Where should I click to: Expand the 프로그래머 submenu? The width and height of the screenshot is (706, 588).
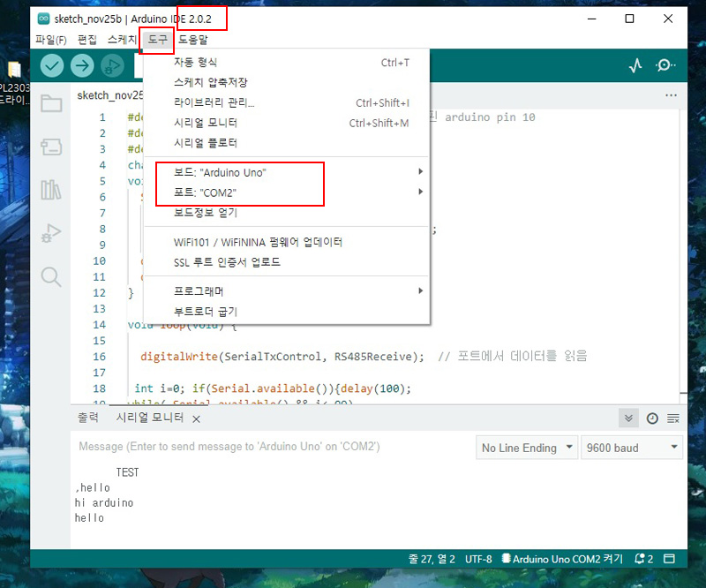(286, 291)
